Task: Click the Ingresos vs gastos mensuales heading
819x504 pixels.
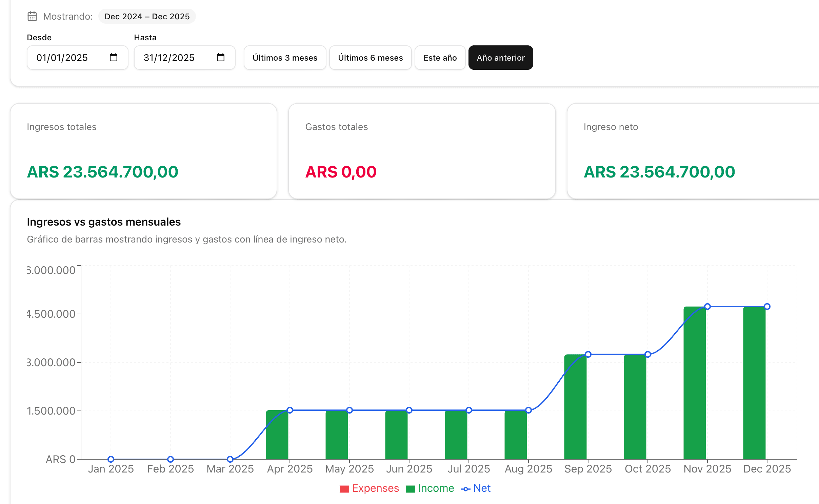Action: [104, 222]
